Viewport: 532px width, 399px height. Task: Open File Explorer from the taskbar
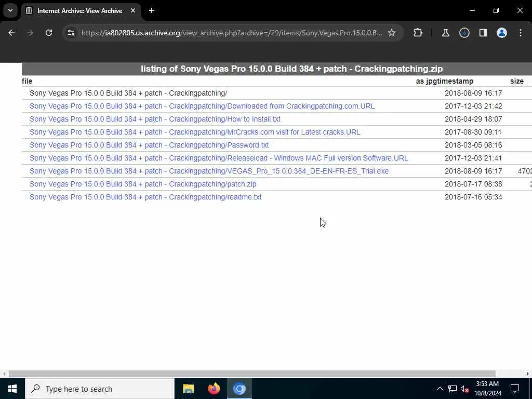coord(188,389)
